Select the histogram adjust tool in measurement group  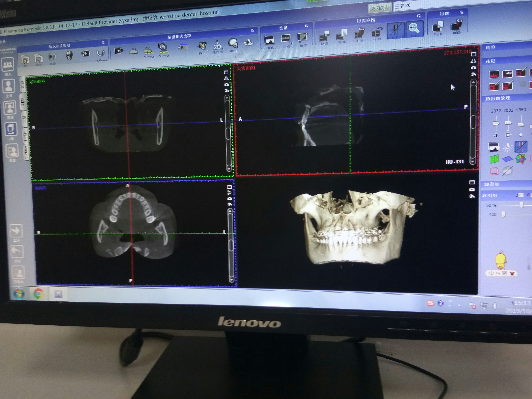tap(269, 40)
